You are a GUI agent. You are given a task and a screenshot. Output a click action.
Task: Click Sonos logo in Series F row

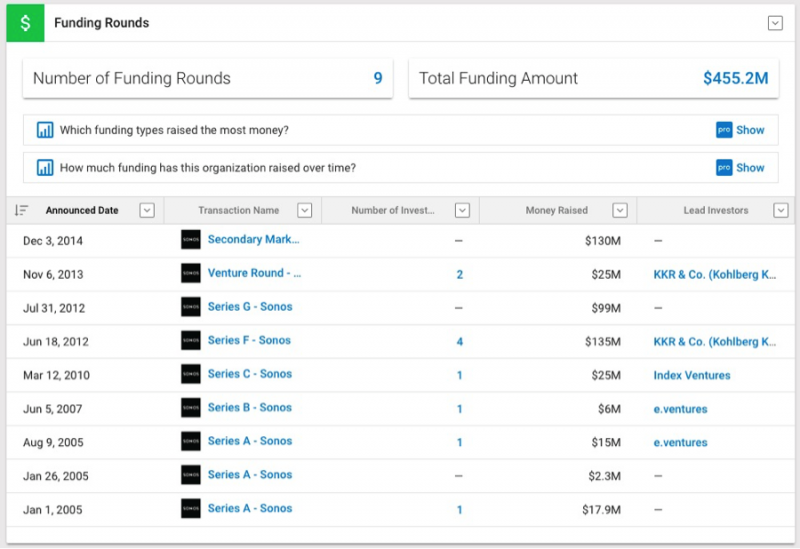[x=191, y=341]
